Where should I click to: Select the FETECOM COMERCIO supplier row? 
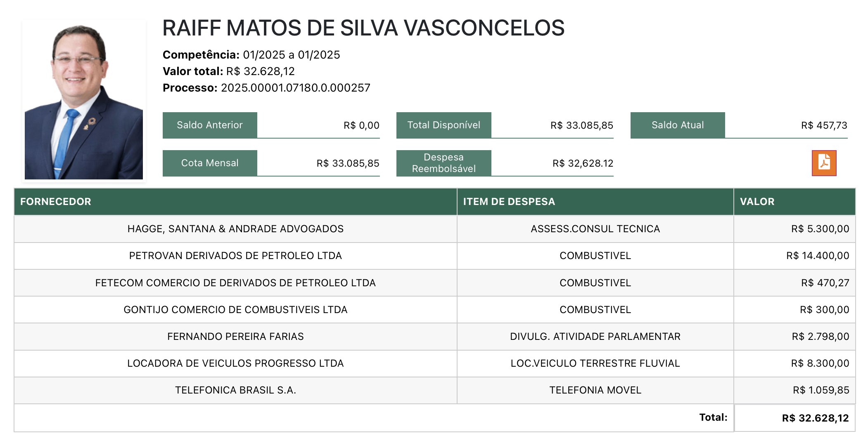click(x=235, y=283)
